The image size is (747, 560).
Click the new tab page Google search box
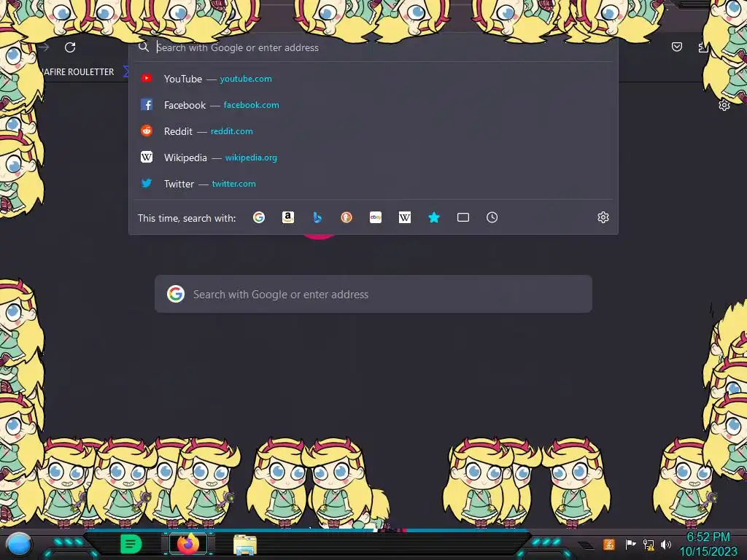click(373, 294)
